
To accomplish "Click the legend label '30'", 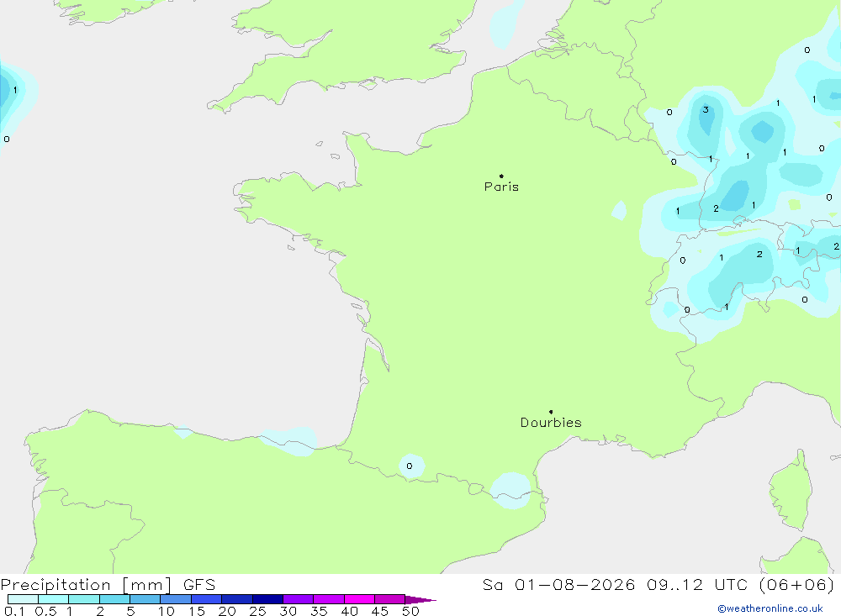I will pos(288,611).
